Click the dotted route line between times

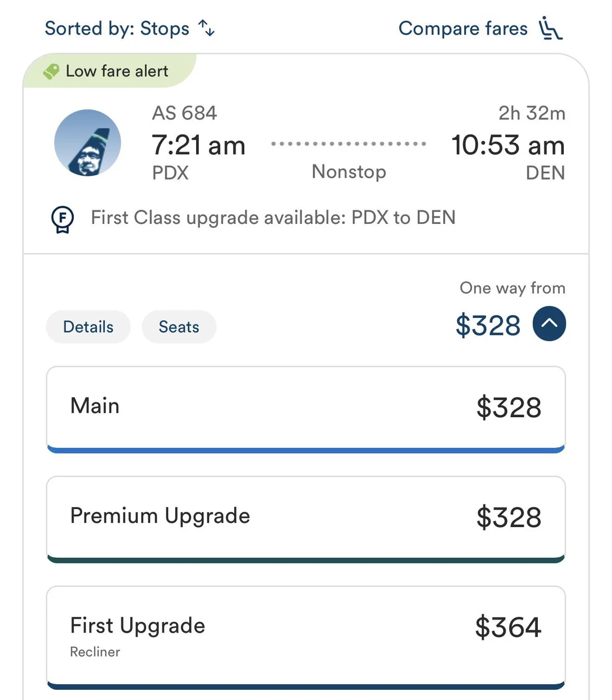coord(348,144)
